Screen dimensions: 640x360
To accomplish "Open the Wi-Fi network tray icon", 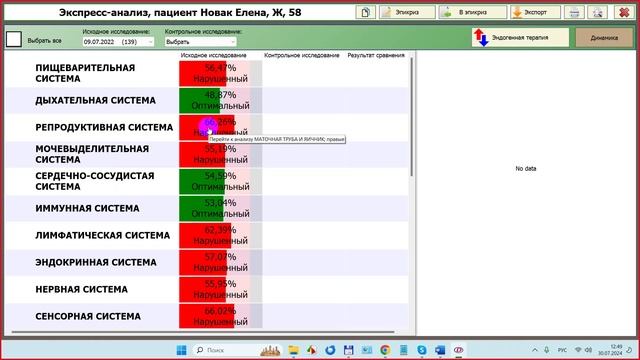I will [x=578, y=350].
